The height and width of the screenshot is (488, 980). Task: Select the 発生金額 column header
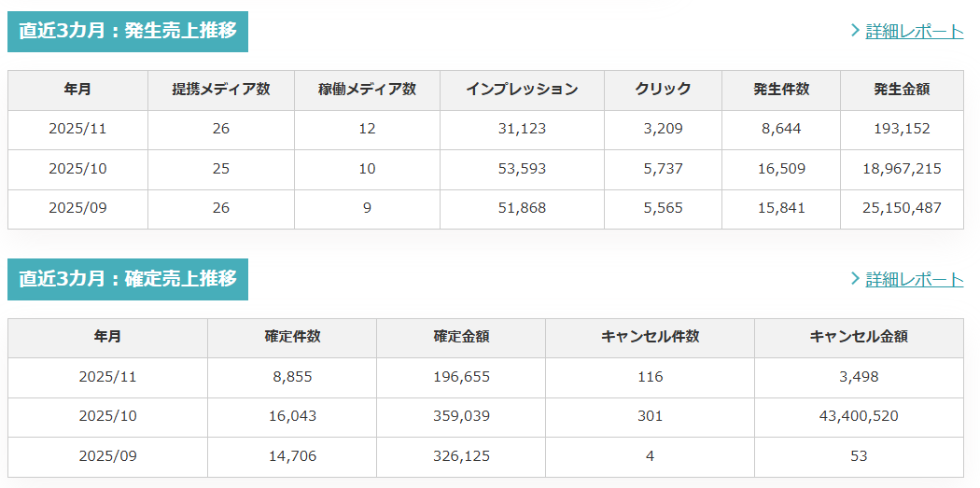tap(902, 90)
